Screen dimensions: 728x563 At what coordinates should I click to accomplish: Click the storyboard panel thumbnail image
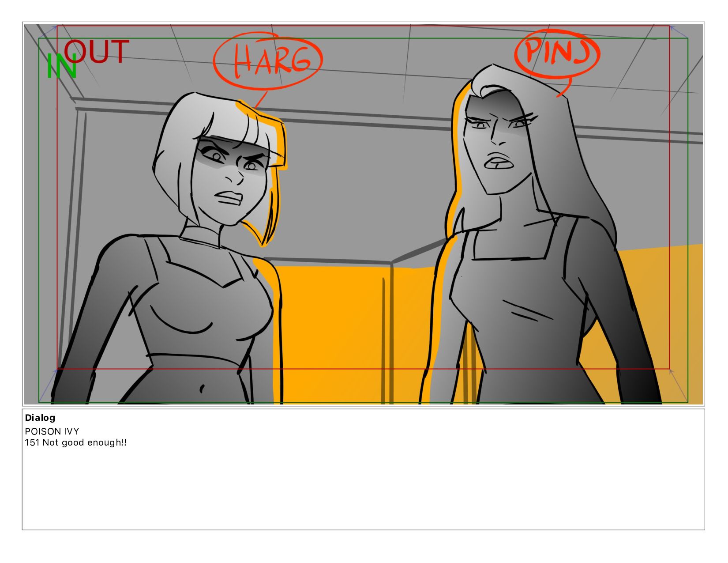(x=363, y=214)
